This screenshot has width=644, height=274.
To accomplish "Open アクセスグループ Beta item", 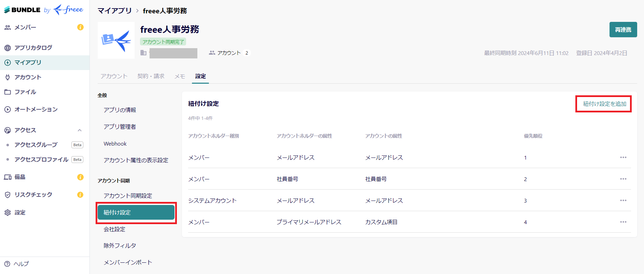I will pos(45,145).
